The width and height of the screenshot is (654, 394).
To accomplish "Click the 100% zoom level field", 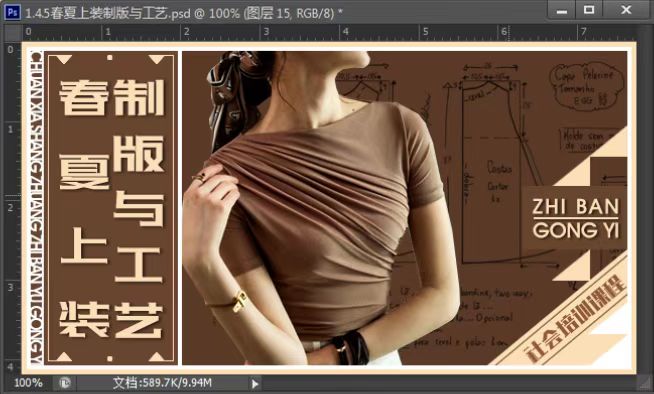I will [x=28, y=383].
